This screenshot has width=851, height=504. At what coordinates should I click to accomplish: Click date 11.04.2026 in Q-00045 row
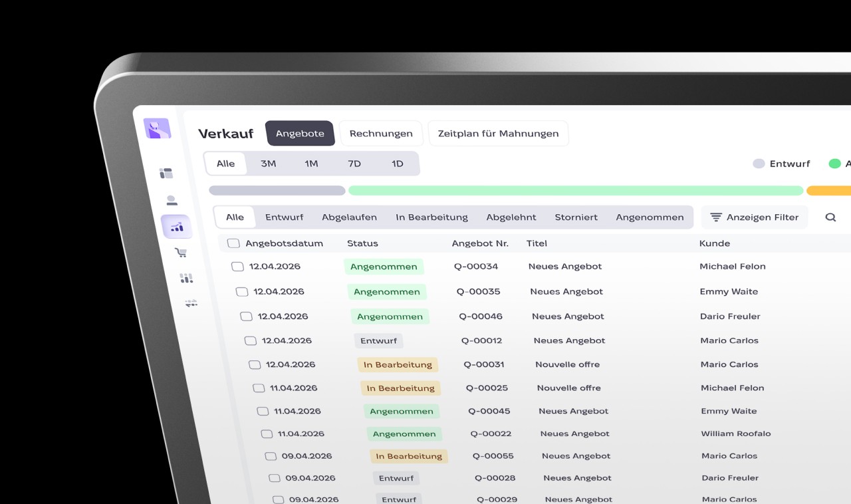(x=297, y=412)
